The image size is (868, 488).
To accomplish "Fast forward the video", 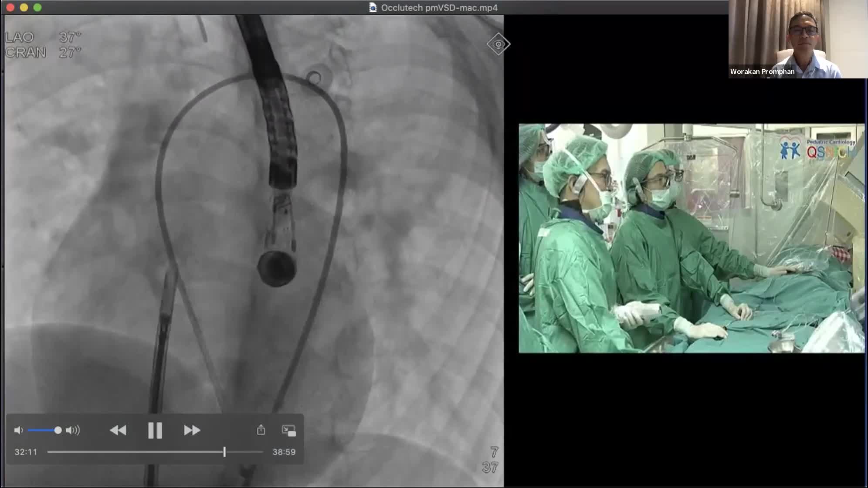I will point(192,430).
